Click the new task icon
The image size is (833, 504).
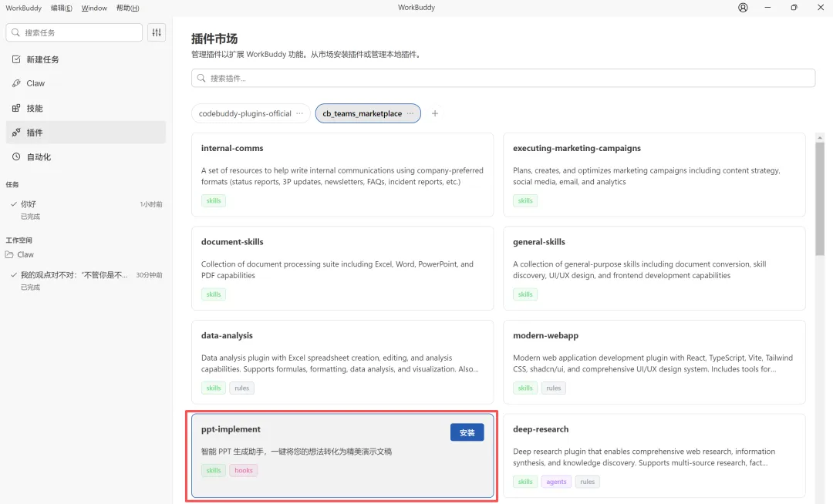tap(16, 59)
